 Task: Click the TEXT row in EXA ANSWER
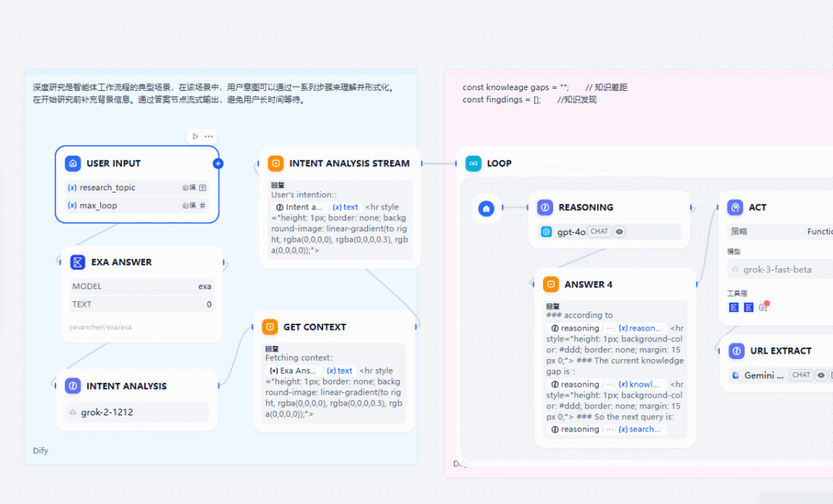[142, 304]
